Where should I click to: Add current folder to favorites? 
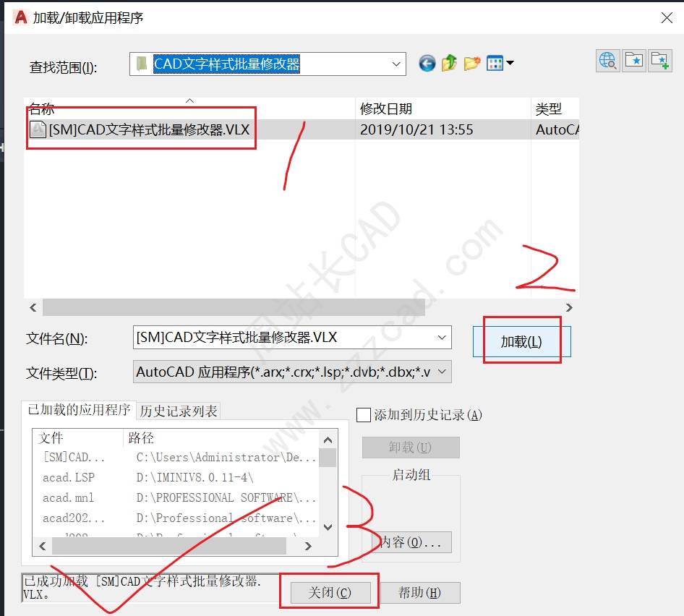point(659,61)
